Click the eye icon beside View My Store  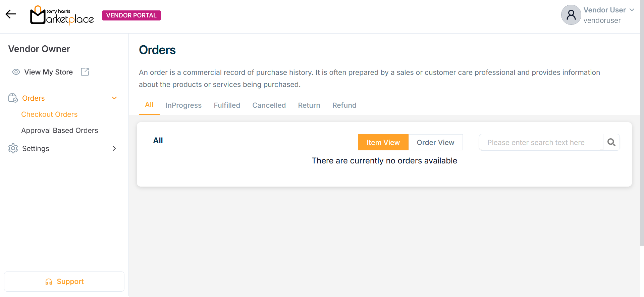[16, 72]
